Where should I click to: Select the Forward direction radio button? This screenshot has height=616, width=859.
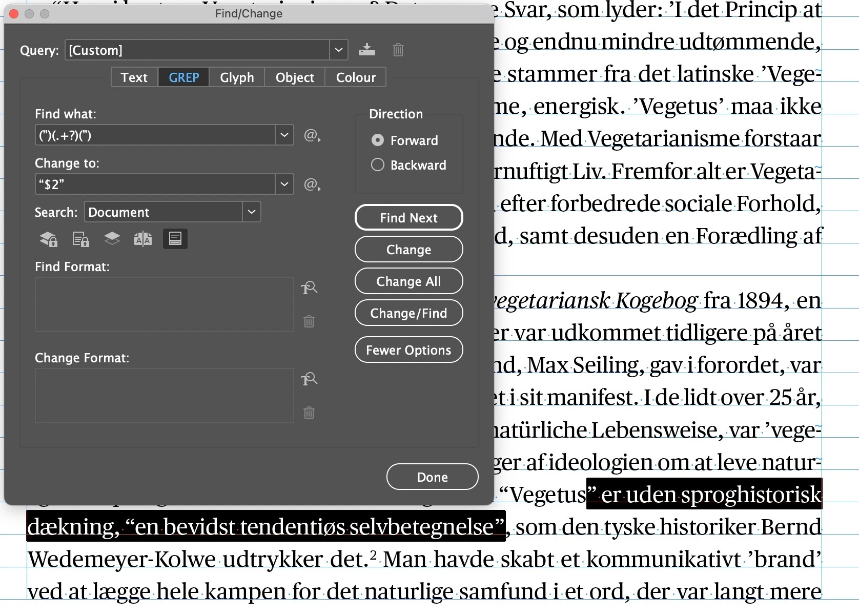378,140
